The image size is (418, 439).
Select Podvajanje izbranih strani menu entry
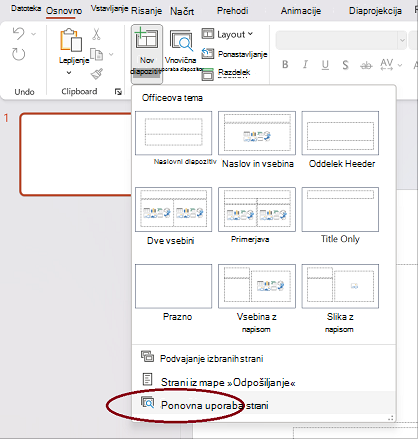(264, 358)
